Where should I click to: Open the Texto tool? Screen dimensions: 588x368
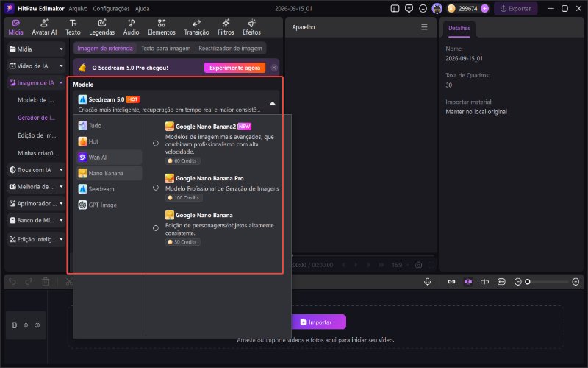73,27
